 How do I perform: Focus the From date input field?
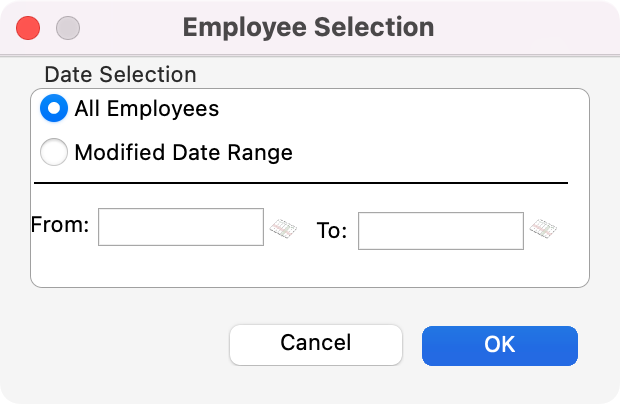(180, 227)
